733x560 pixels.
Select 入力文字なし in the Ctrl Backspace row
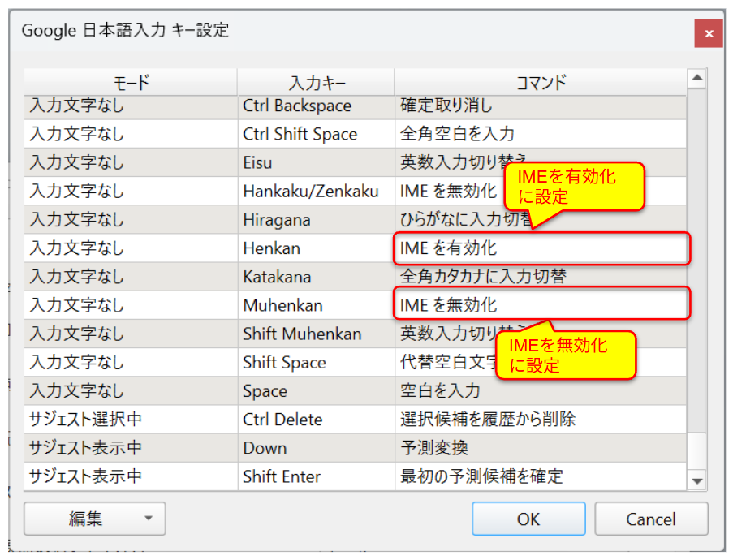pyautogui.click(x=131, y=106)
